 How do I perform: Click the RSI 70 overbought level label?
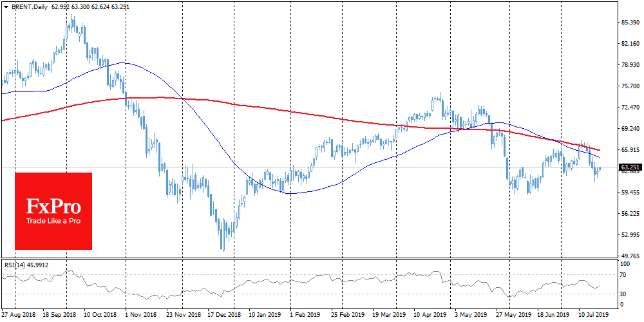623,275
